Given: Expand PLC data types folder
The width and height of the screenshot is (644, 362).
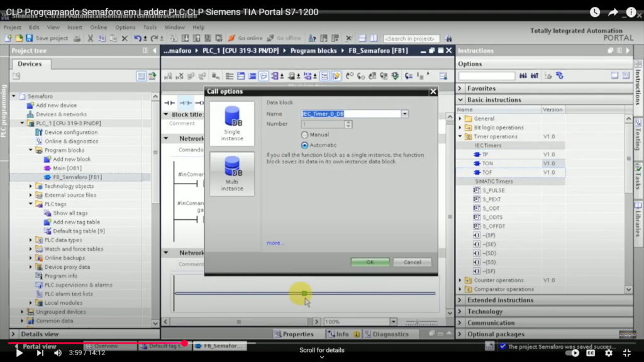Looking at the screenshot, I should (x=31, y=240).
